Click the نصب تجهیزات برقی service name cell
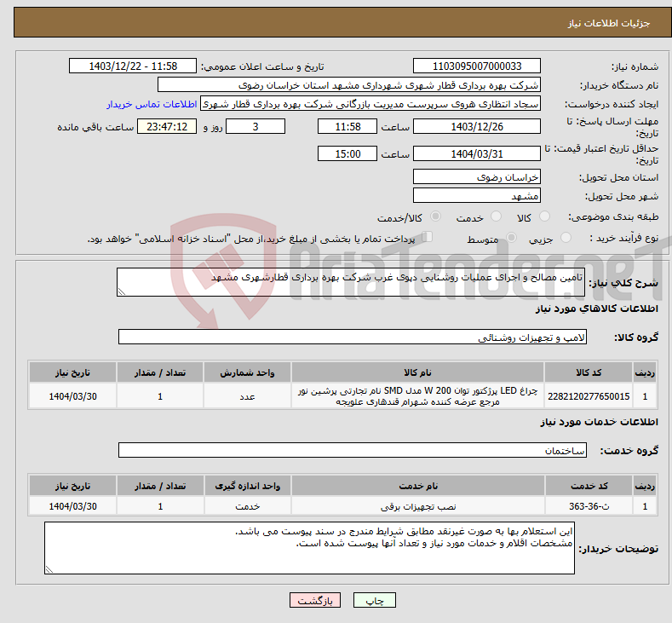The width and height of the screenshot is (672, 623). click(x=418, y=506)
